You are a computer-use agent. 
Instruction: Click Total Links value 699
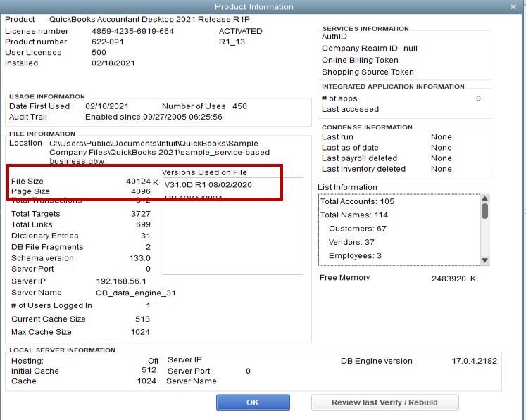(x=143, y=224)
